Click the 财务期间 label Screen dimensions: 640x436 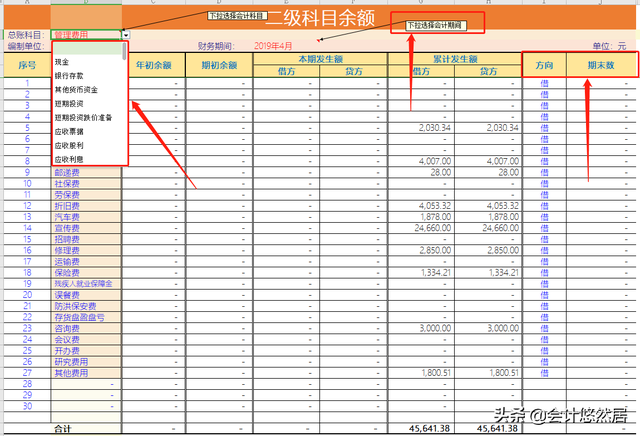point(216,46)
